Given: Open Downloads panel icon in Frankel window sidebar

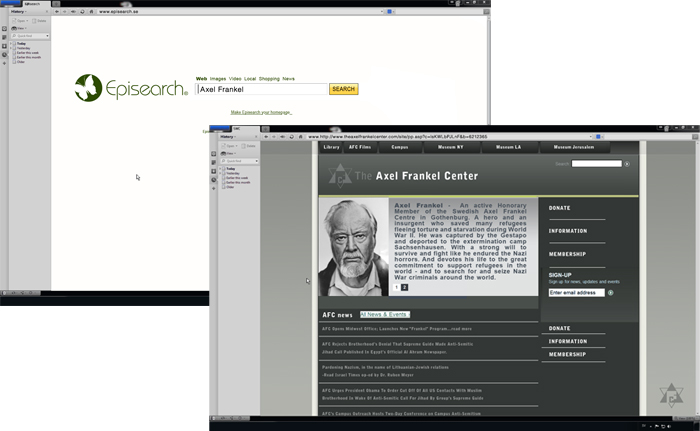Looking at the screenshot, I should [x=213, y=171].
